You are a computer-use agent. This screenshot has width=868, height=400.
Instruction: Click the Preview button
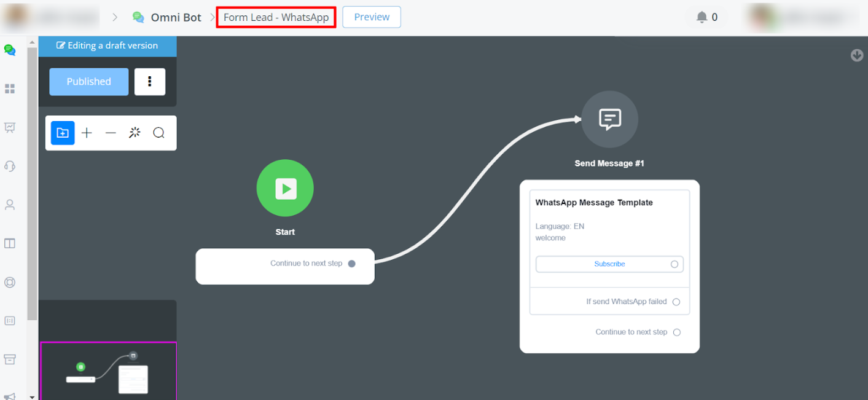[372, 17]
